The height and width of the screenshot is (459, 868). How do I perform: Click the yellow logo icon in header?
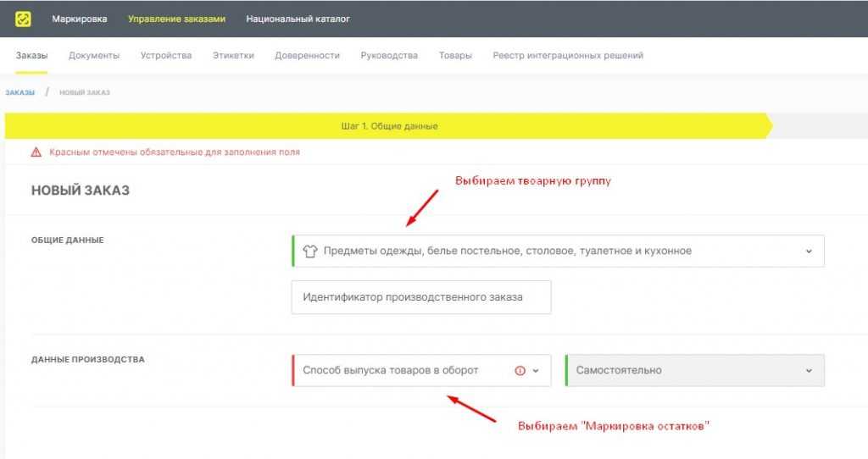[23, 19]
